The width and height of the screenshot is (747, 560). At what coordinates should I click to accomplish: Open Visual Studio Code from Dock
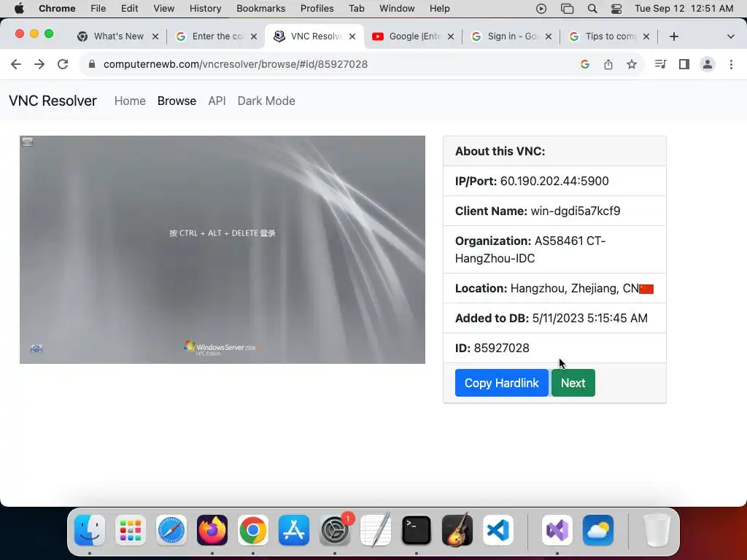(498, 530)
